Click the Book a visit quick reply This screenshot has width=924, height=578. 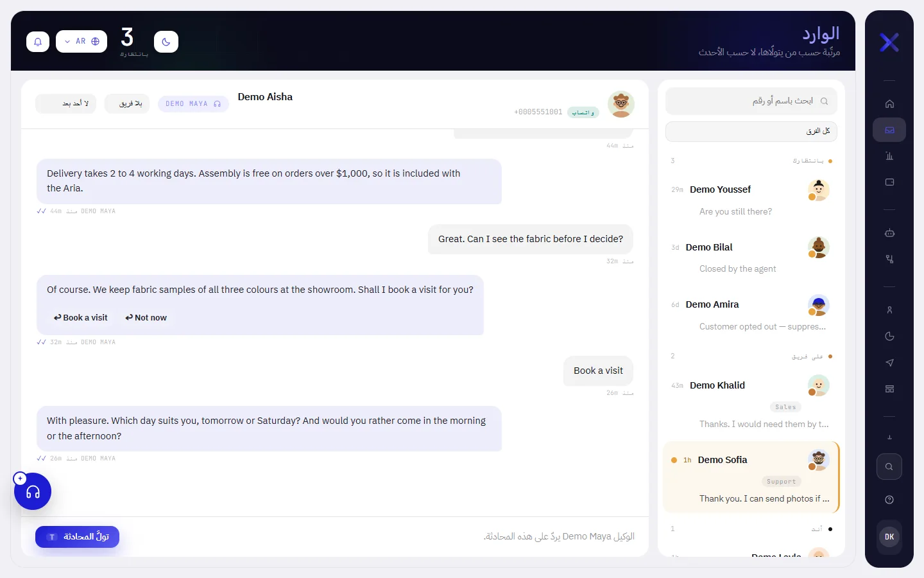81,318
